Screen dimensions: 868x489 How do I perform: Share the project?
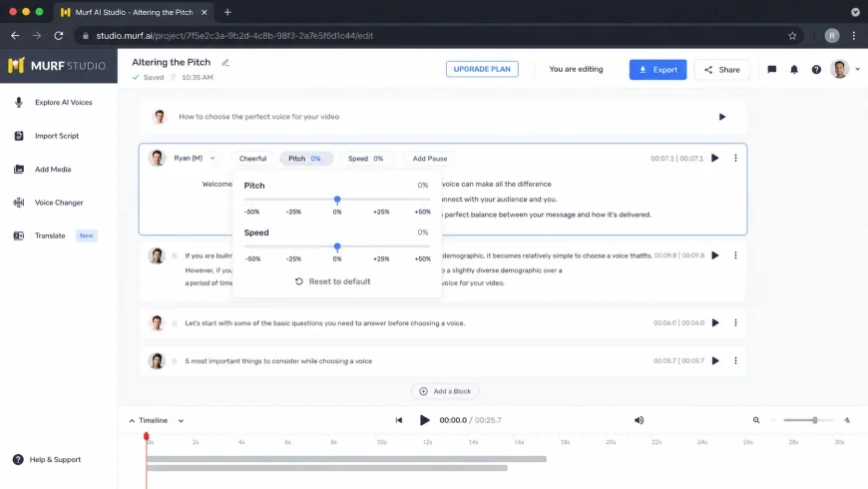pos(721,70)
